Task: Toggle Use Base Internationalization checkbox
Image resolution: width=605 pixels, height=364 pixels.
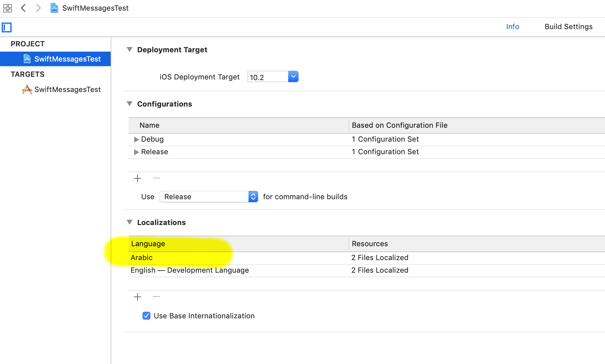Action: tap(146, 316)
